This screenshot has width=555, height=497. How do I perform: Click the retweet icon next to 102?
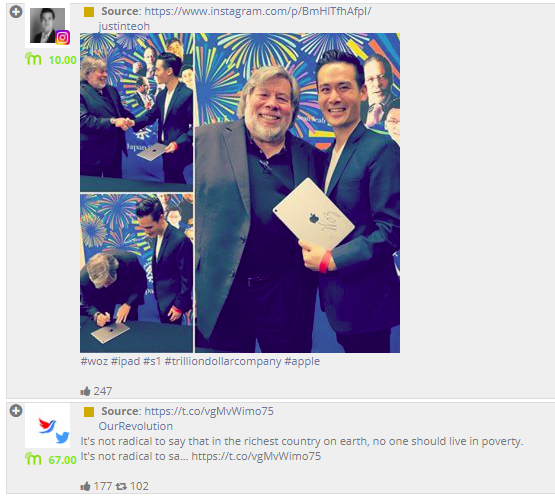[x=121, y=486]
